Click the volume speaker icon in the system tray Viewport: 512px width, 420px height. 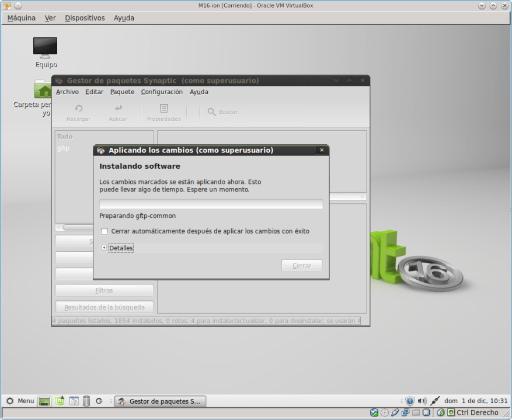(422, 401)
